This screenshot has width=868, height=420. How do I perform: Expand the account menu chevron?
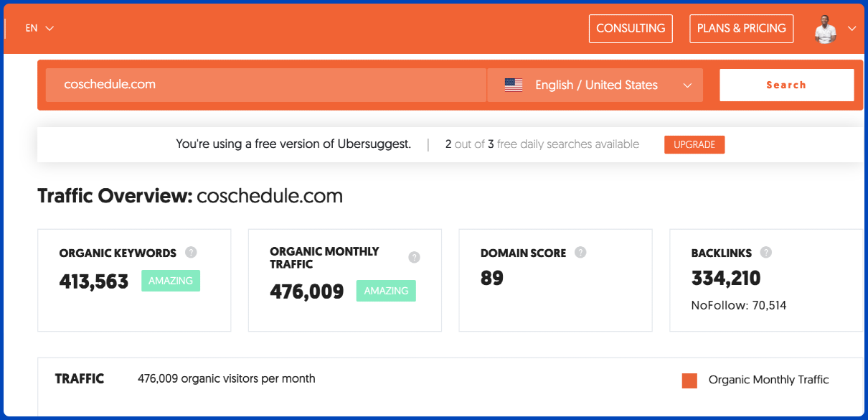tap(852, 29)
